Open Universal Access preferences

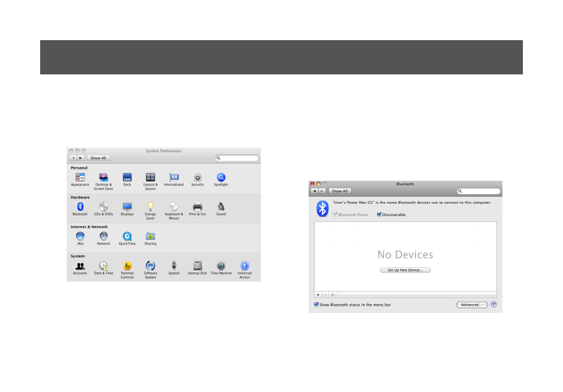pos(244,270)
